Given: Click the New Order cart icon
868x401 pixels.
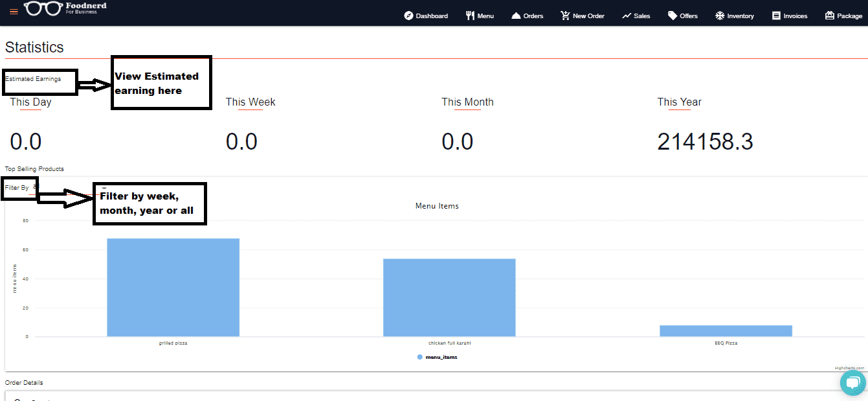Looking at the screenshot, I should (565, 16).
